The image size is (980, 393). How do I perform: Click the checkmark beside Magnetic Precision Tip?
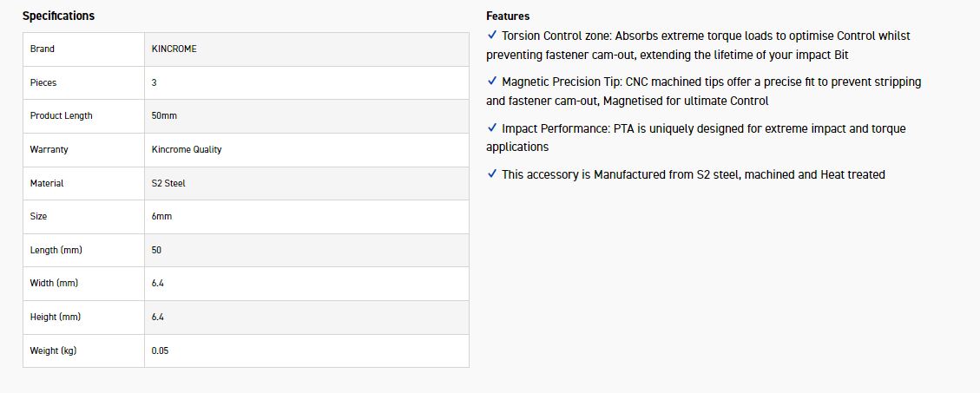492,82
